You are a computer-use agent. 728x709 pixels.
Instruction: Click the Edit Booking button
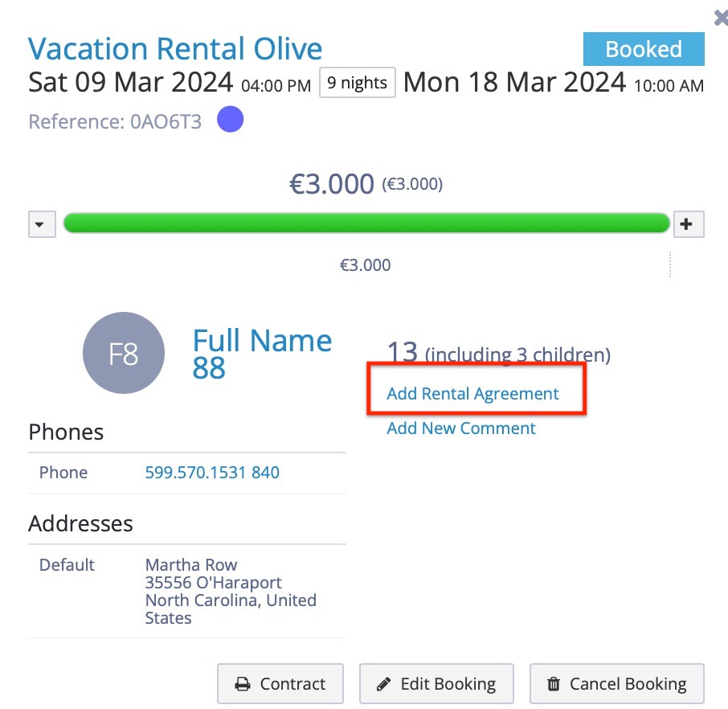pos(436,684)
